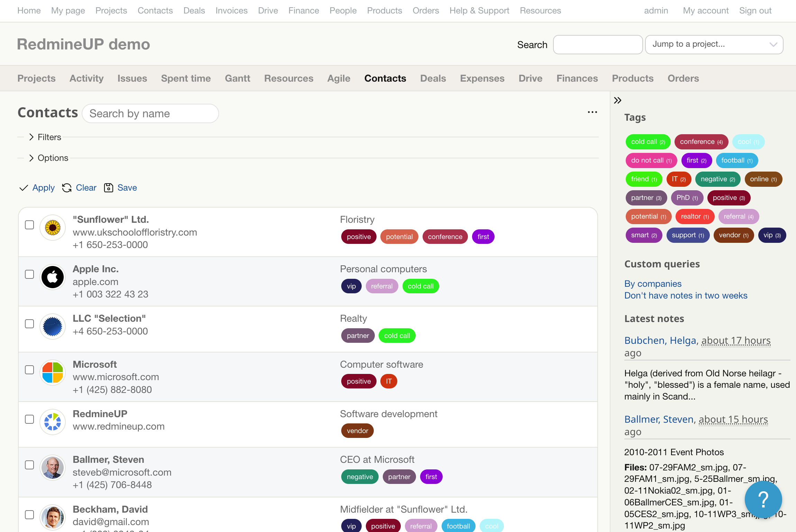This screenshot has height=532, width=796.
Task: Open the Jump to a project dropdown
Action: click(x=714, y=44)
